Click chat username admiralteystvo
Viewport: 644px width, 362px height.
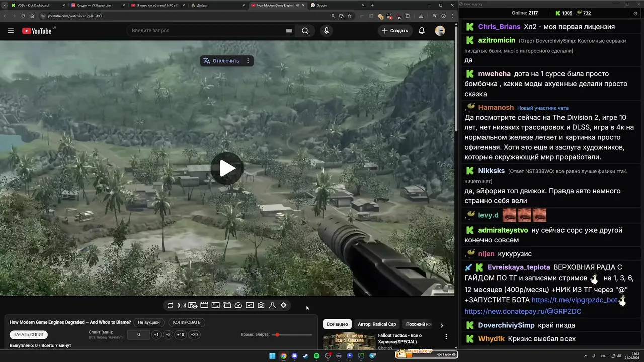(x=503, y=230)
